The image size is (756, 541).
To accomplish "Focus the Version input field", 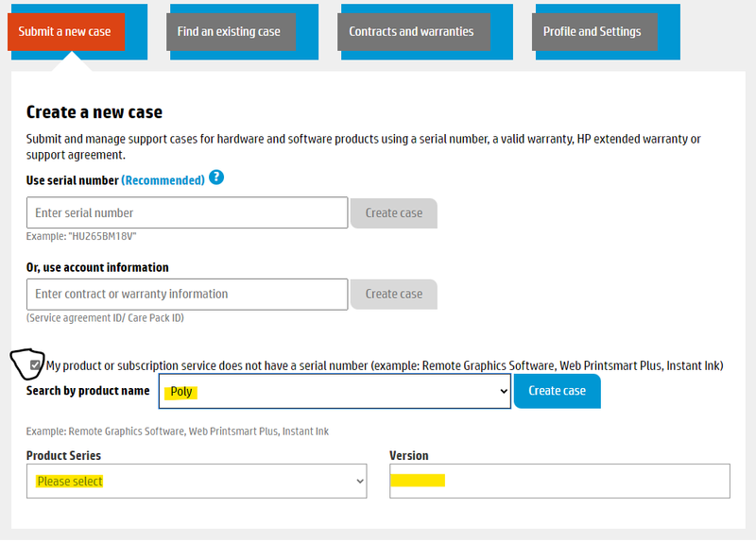I will 559,481.
